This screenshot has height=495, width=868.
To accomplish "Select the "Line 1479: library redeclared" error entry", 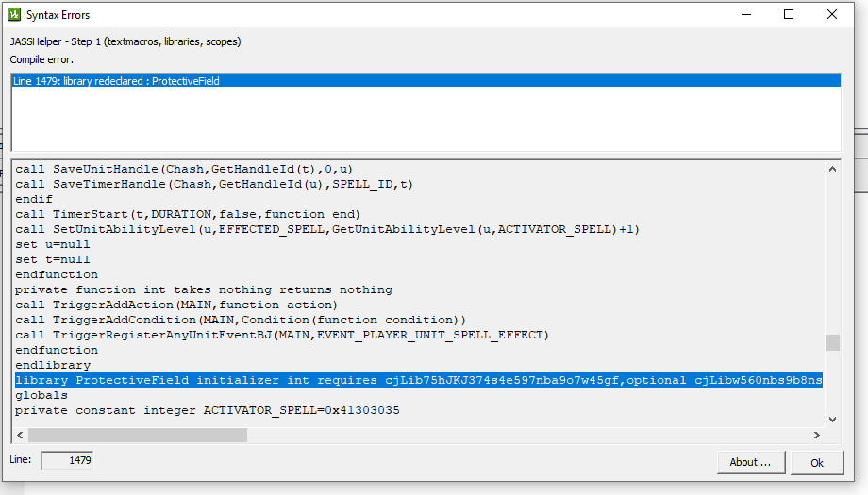I will [116, 81].
